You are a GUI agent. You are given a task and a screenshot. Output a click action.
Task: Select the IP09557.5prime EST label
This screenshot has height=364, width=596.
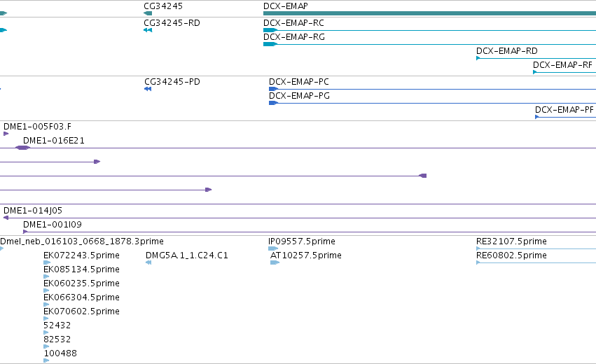pos(301,241)
